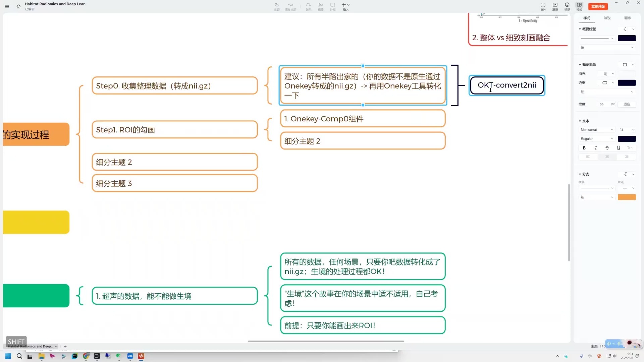The height and width of the screenshot is (362, 644).
Task: Click the vertical canvas scrollbar
Action: point(569,223)
